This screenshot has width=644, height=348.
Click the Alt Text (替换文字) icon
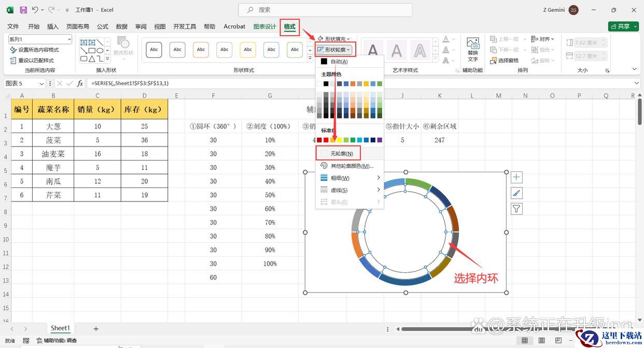point(472,49)
